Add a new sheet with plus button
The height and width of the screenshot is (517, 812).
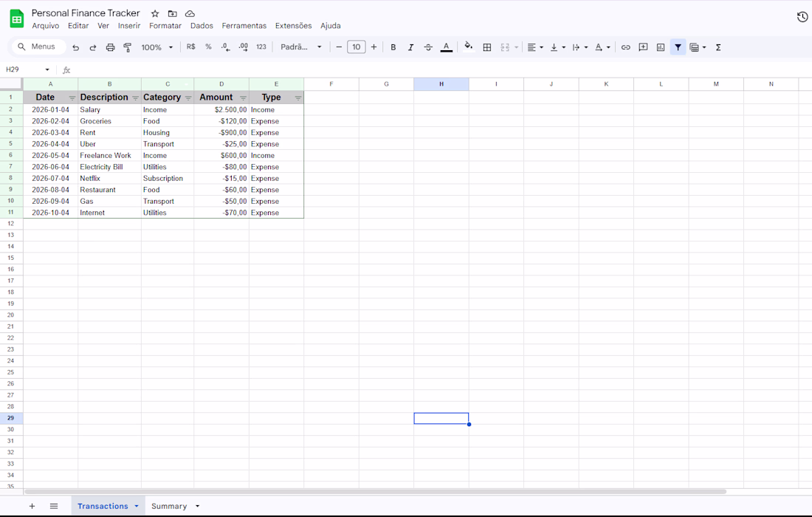(32, 506)
